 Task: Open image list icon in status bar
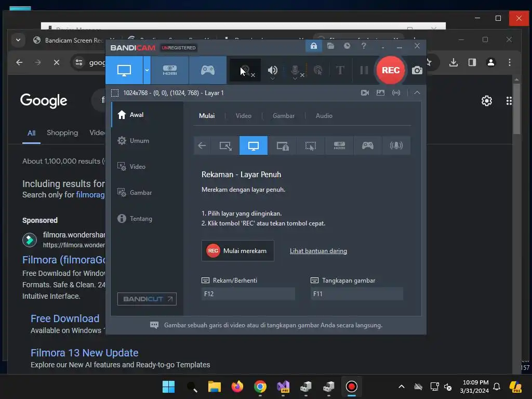tap(380, 92)
